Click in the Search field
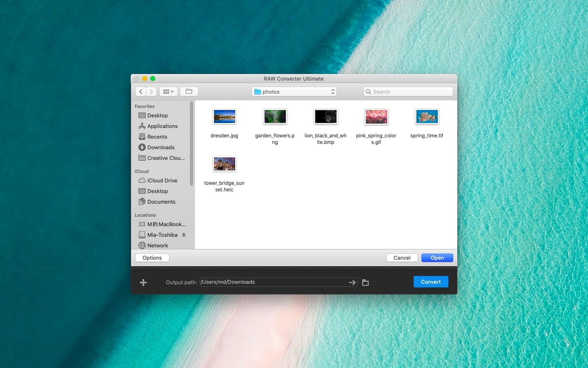Viewport: 588px width, 368px height. 408,92
